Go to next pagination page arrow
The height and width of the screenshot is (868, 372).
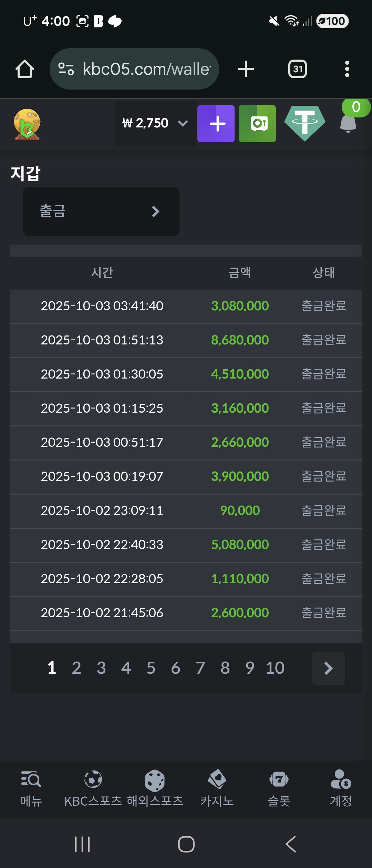328,668
